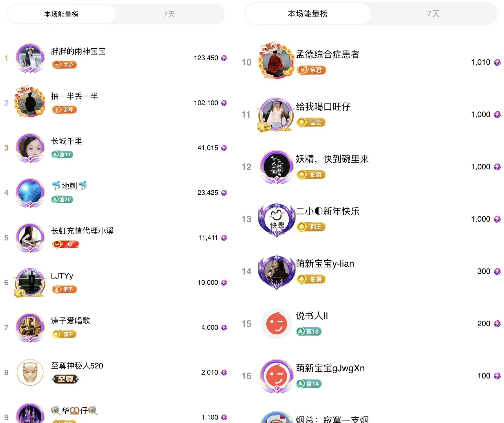Click the 至尊 badge under 至尊神秘人520
This screenshot has width=504, height=423.
pos(65,379)
